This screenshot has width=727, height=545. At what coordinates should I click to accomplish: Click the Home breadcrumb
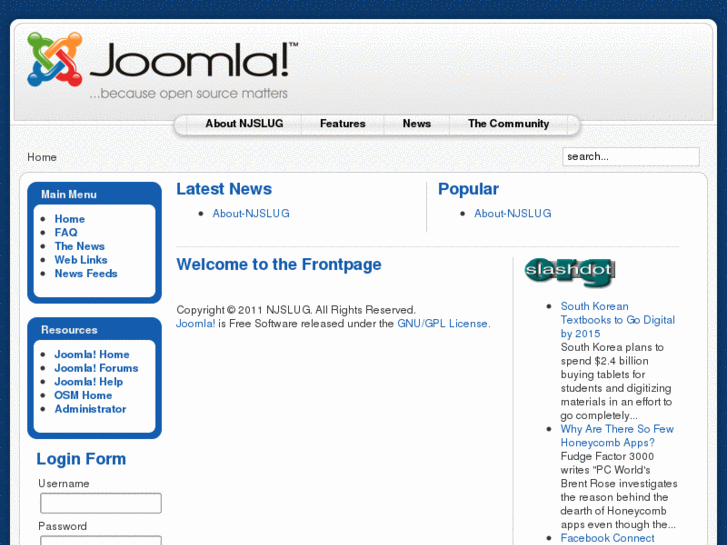[x=42, y=157]
